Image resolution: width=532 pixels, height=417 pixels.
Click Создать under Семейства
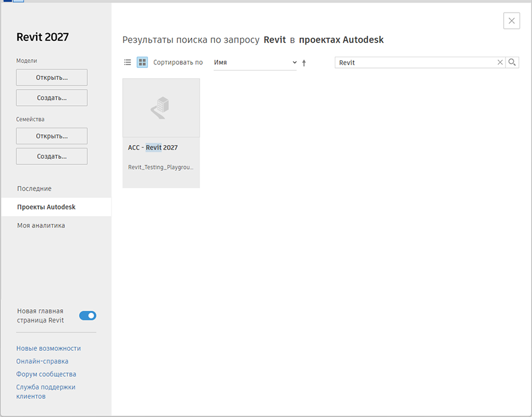(x=52, y=156)
